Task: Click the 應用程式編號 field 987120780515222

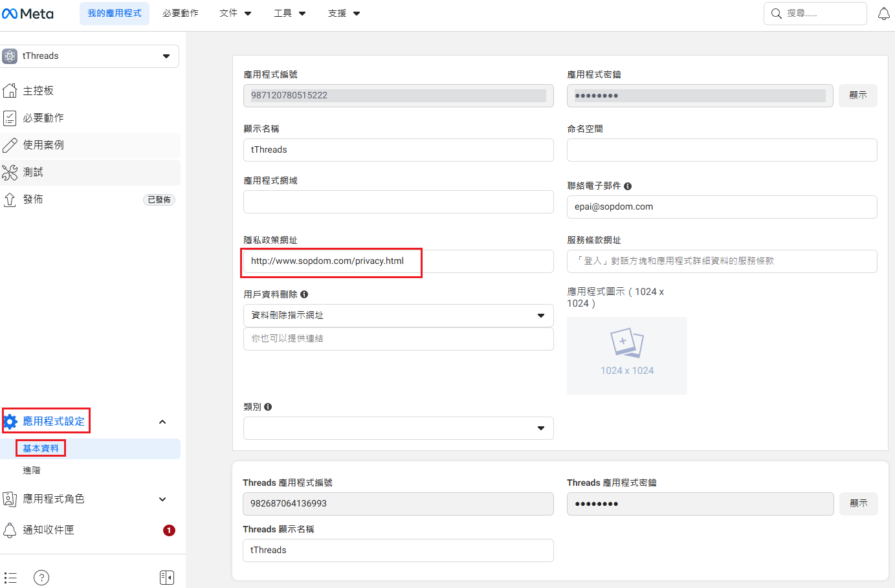Action: [399, 96]
